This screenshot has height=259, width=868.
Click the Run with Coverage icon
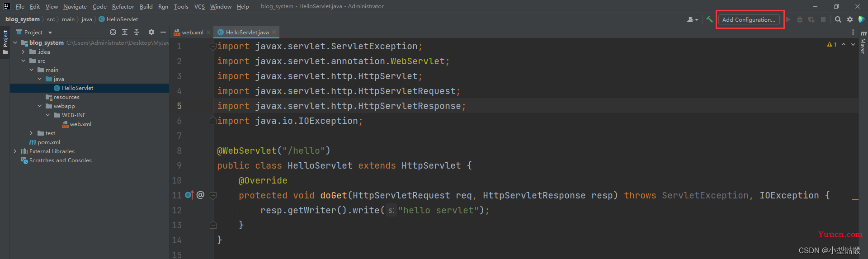(x=811, y=19)
